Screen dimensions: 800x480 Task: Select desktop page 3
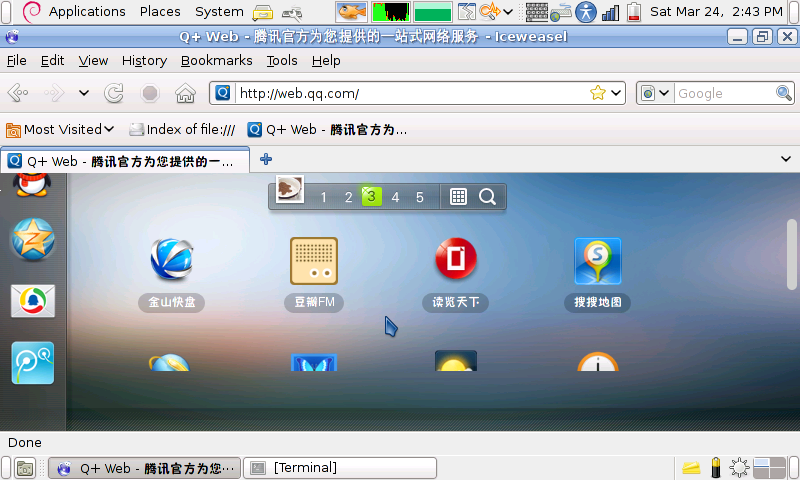(371, 196)
